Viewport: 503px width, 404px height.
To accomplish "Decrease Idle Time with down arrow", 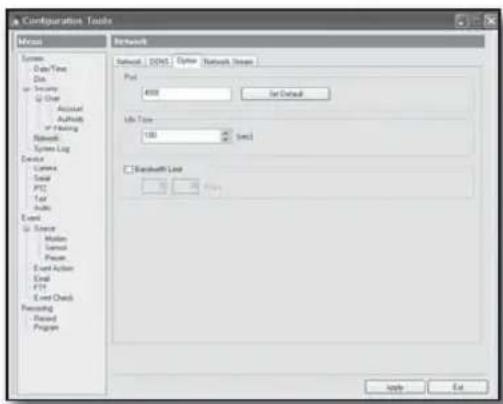I will 226,139.
